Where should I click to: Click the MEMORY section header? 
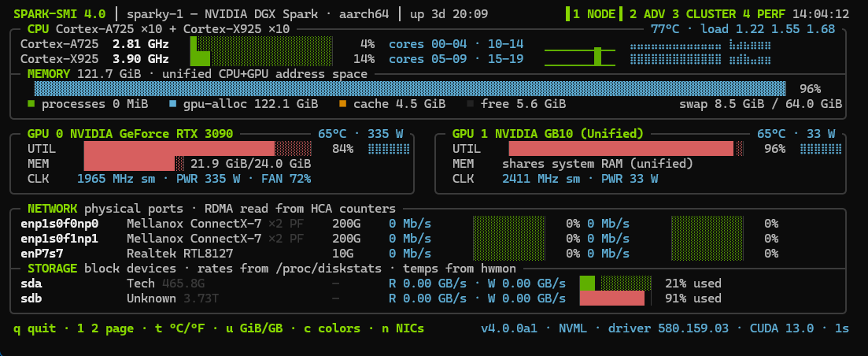(49, 73)
